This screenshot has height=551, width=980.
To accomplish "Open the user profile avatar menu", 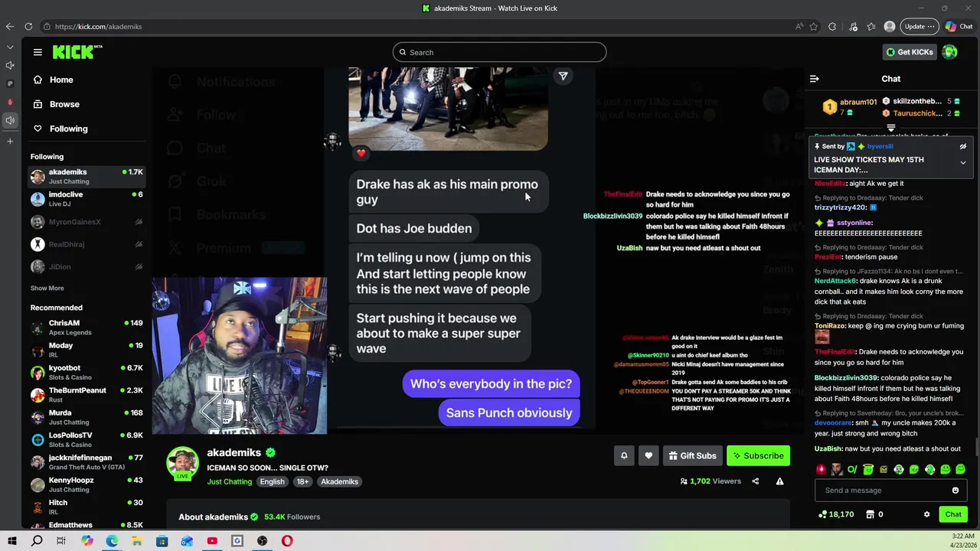I will coord(950,52).
